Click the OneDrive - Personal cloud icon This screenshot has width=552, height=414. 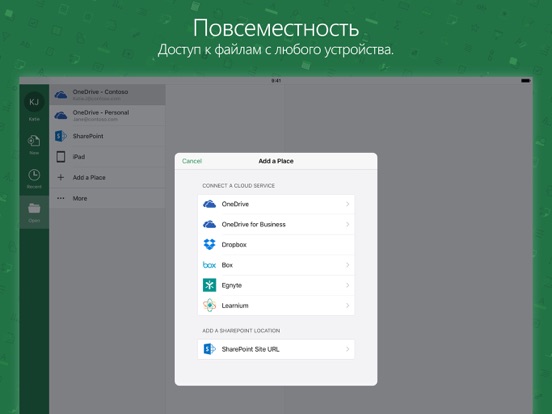(x=61, y=115)
